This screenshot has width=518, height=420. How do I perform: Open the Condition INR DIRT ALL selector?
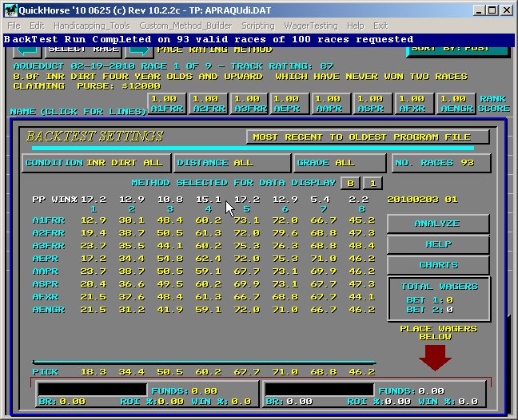click(95, 163)
